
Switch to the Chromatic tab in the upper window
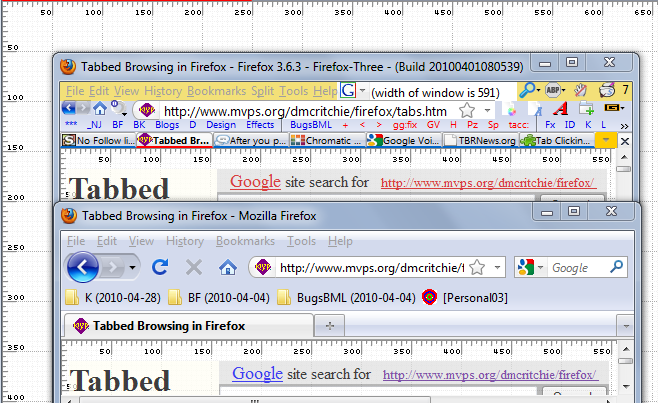(x=327, y=140)
